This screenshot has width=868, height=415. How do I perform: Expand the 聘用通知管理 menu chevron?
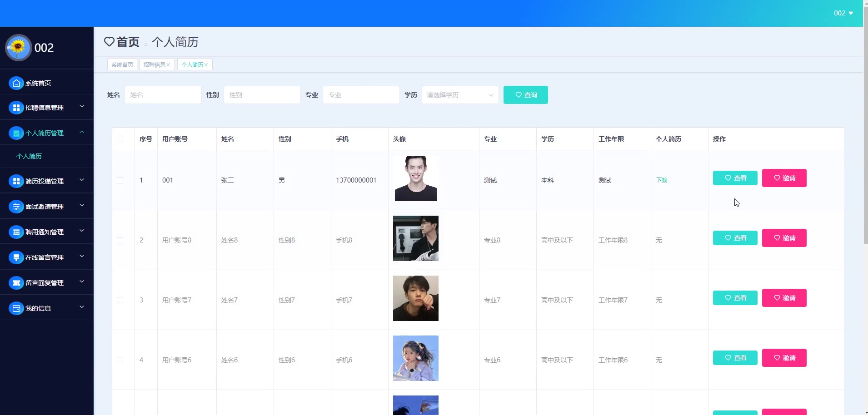(x=82, y=231)
